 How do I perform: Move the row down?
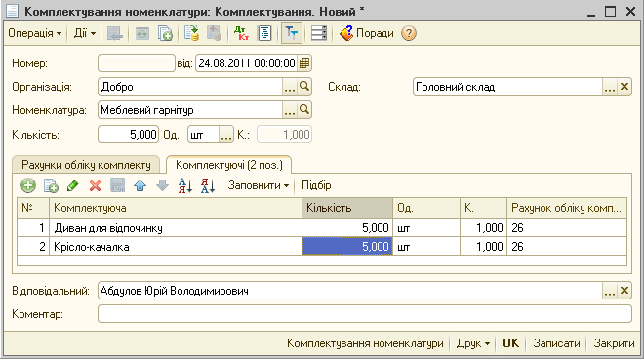[x=162, y=185]
